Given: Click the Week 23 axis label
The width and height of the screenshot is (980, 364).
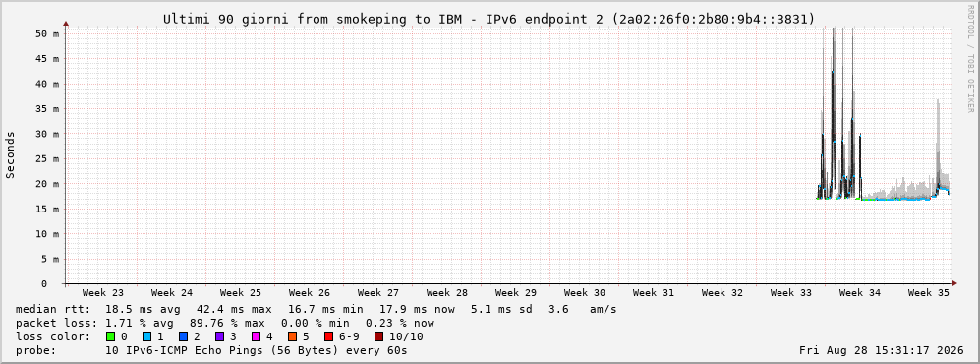Looking at the screenshot, I should pyautogui.click(x=103, y=292).
